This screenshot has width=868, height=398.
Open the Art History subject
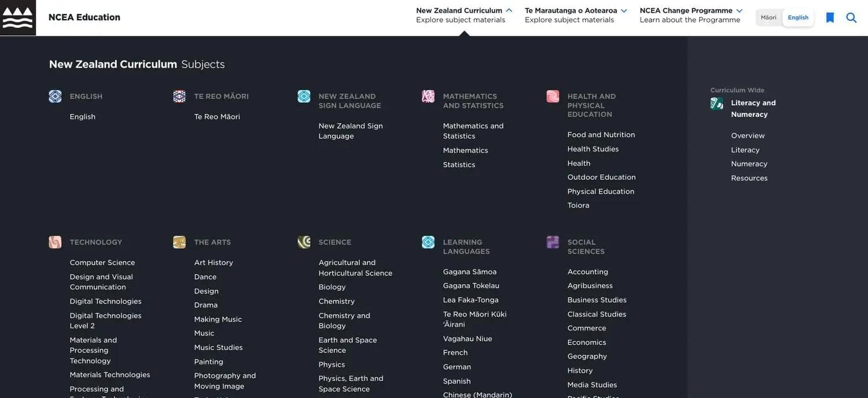click(214, 263)
